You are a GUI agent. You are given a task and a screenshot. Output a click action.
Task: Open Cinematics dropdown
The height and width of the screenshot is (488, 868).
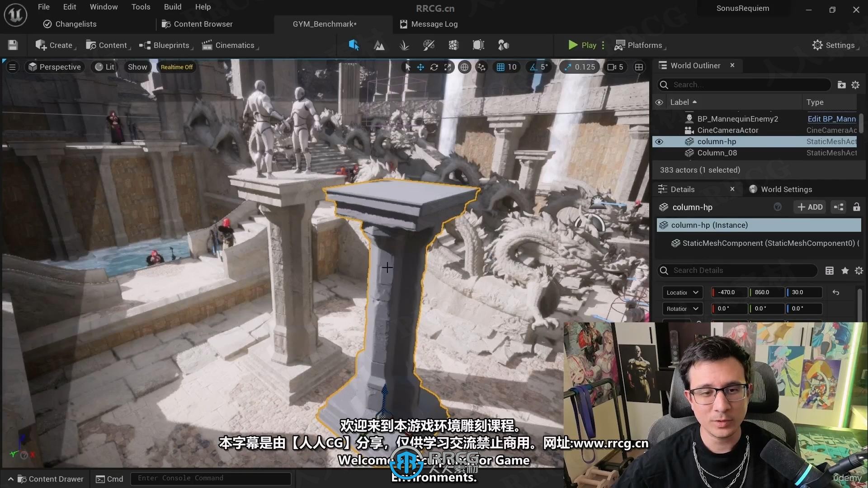[230, 45]
